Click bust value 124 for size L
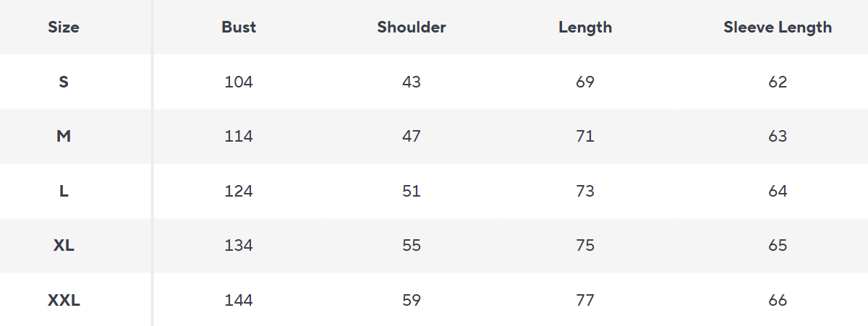The height and width of the screenshot is (326, 868). 239,191
